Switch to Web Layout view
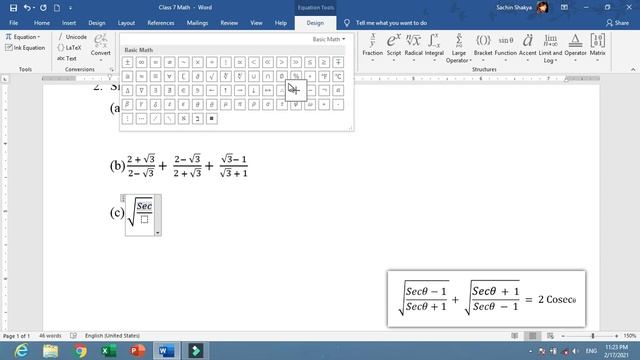Viewport: 640px width, 360px height. pyautogui.click(x=550, y=336)
